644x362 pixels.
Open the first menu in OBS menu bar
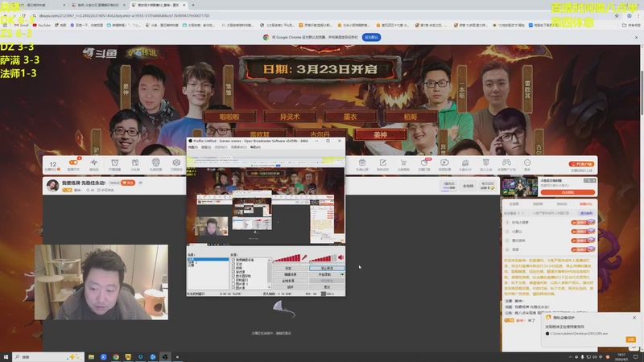point(192,147)
